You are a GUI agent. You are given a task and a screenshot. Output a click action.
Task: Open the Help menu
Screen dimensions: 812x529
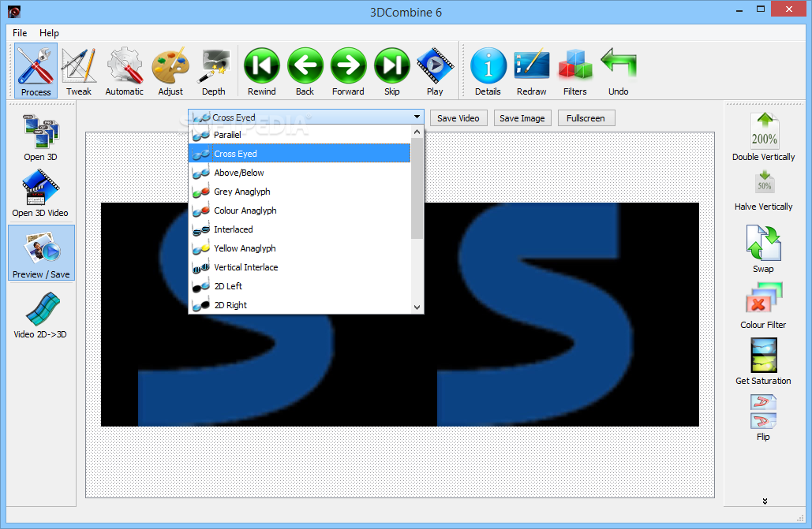click(x=49, y=32)
